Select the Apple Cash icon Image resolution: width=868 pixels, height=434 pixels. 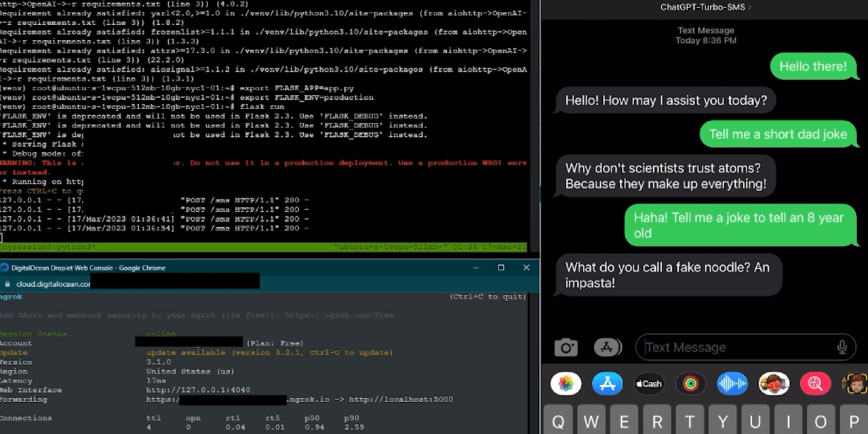pos(649,383)
